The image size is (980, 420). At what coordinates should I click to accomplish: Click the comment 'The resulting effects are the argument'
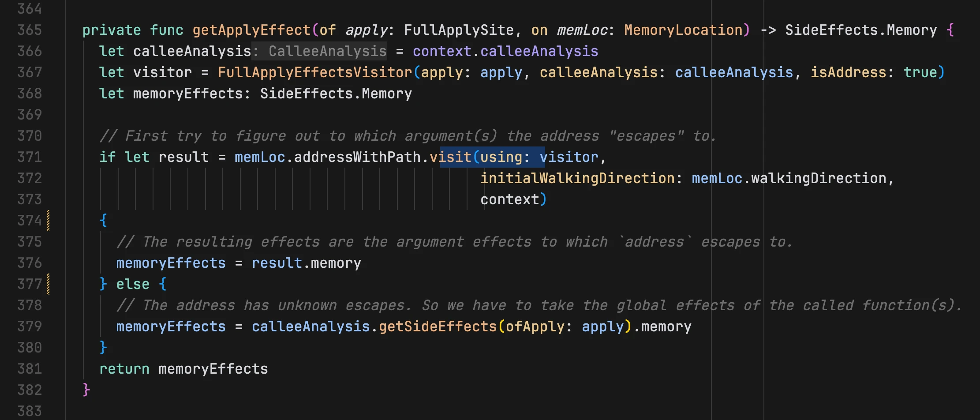tap(455, 242)
